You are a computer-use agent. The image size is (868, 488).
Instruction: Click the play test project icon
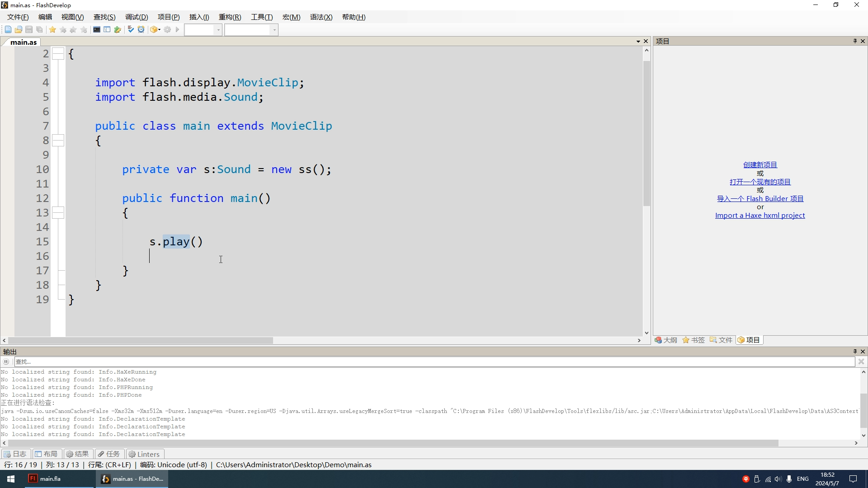(x=178, y=30)
